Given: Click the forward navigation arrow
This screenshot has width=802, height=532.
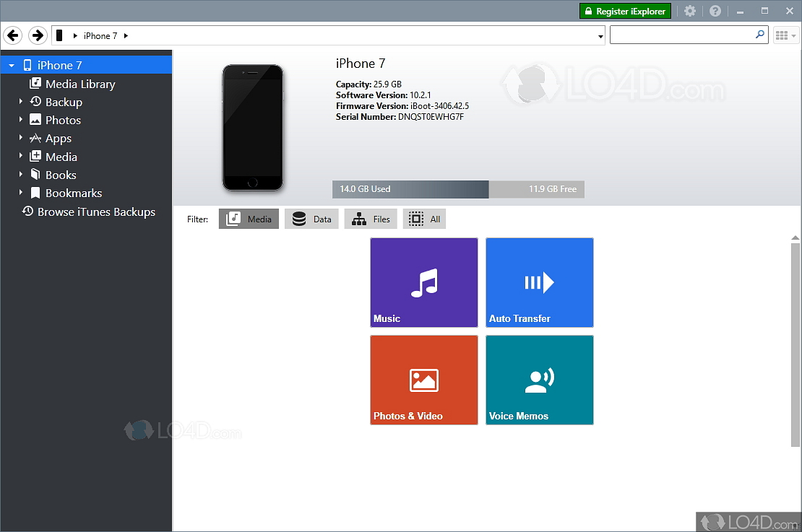Looking at the screenshot, I should pos(38,35).
